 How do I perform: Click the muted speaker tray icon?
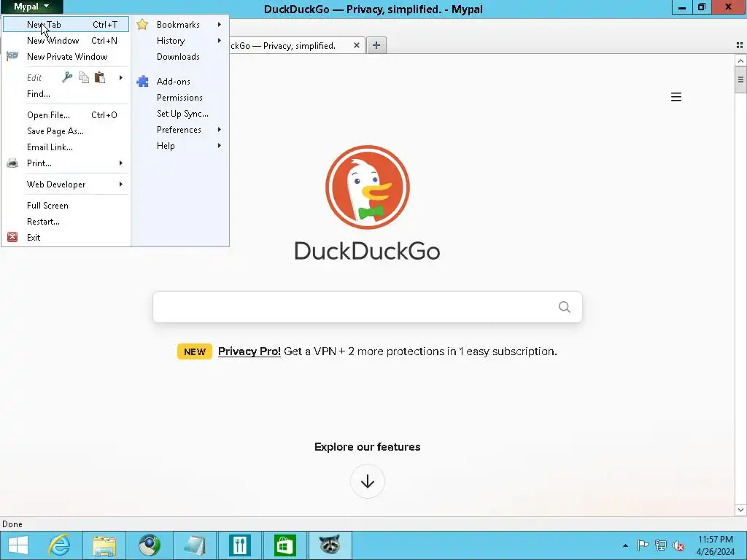pyautogui.click(x=678, y=545)
